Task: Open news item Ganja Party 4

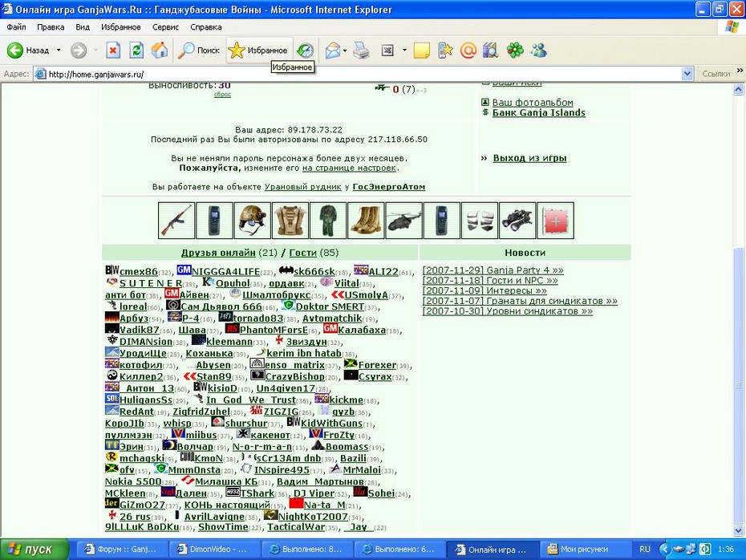Action: (493, 270)
